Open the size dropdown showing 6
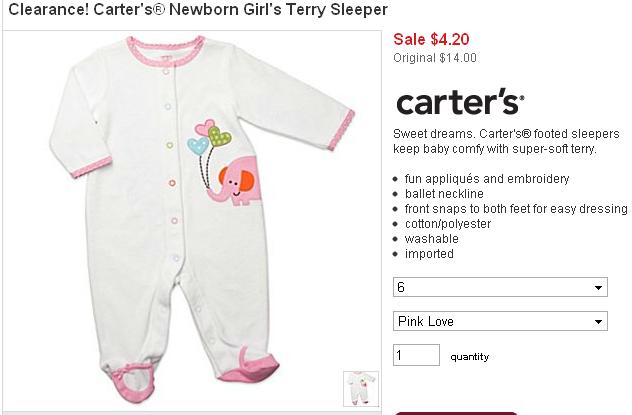This screenshot has height=415, width=632. (x=500, y=287)
